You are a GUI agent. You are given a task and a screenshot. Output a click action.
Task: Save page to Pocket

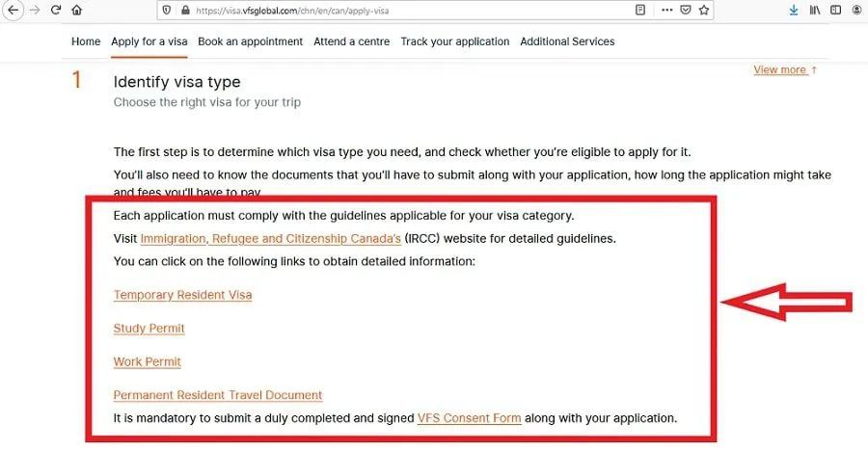(685, 11)
